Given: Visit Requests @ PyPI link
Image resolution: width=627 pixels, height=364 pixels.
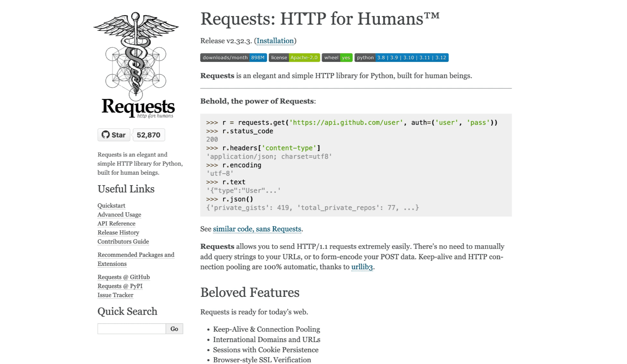Looking at the screenshot, I should [x=120, y=286].
